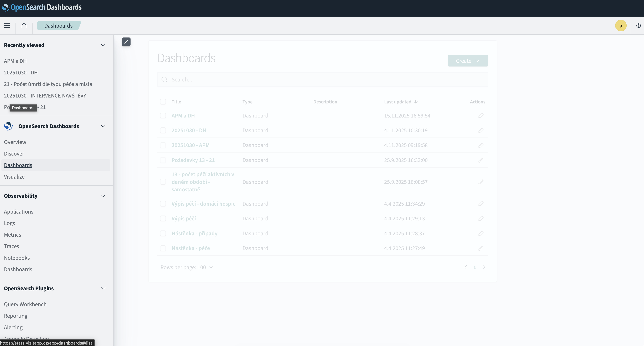The height and width of the screenshot is (346, 644).
Task: Open the help question mark icon
Action: pyautogui.click(x=638, y=26)
